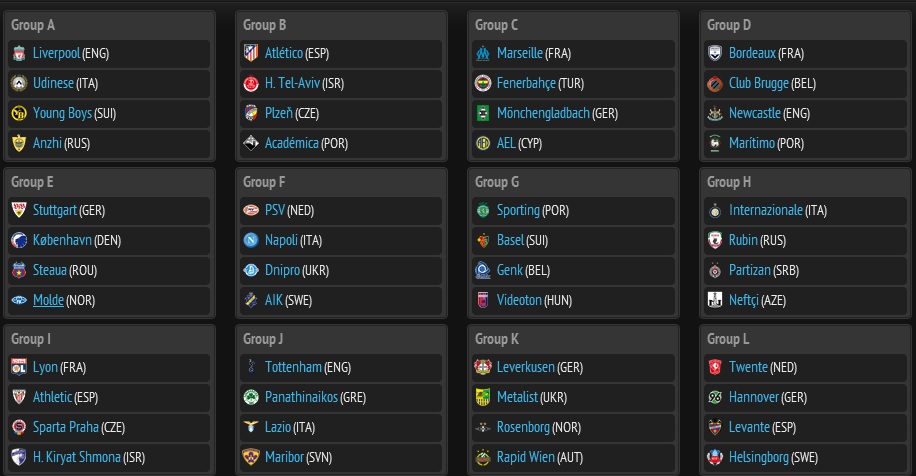Click the H. Kiryat Shmona row
This screenshot has height=476, width=916.
click(x=109, y=457)
